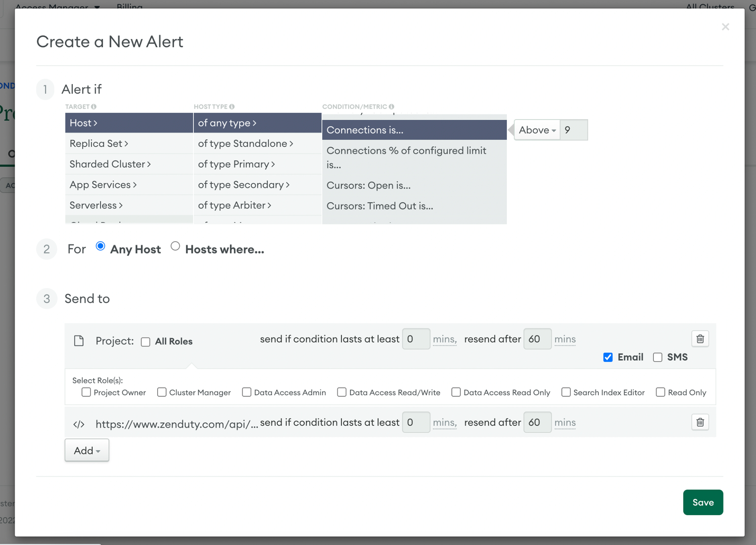Uncheck the Email notification checkbox

608,357
